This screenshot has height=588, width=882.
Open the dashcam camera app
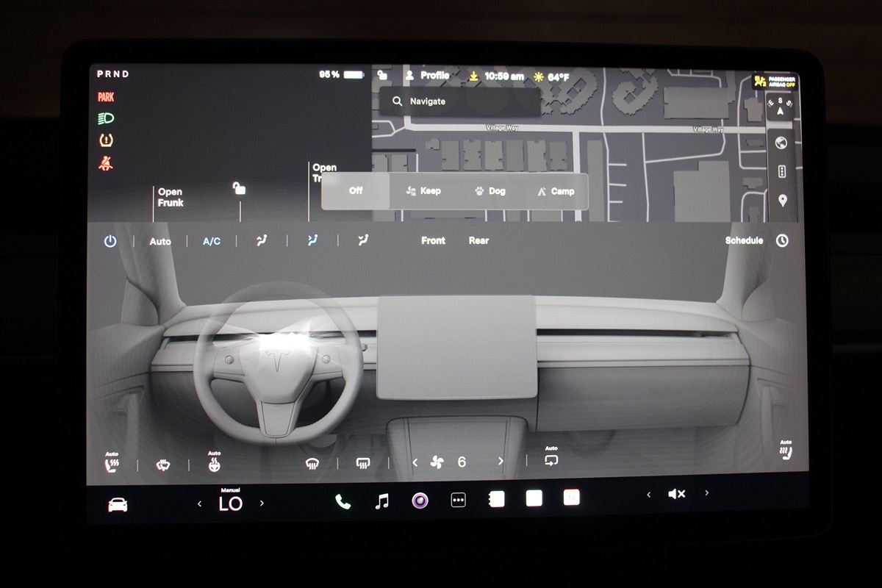420,501
